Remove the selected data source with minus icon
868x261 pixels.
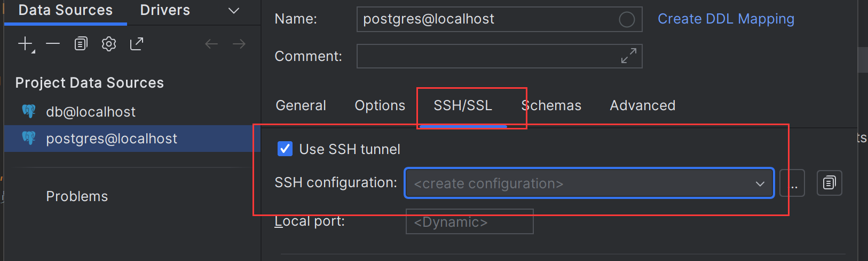pyautogui.click(x=53, y=44)
